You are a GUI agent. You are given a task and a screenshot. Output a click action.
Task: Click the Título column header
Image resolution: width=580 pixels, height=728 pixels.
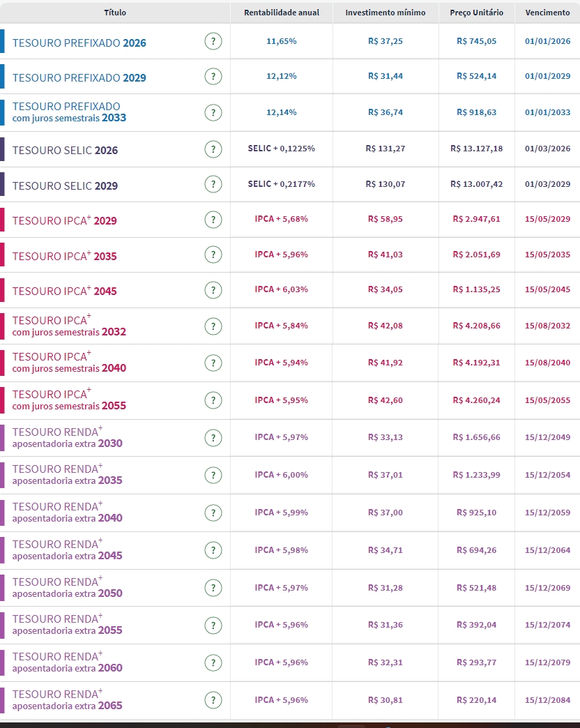pyautogui.click(x=115, y=13)
